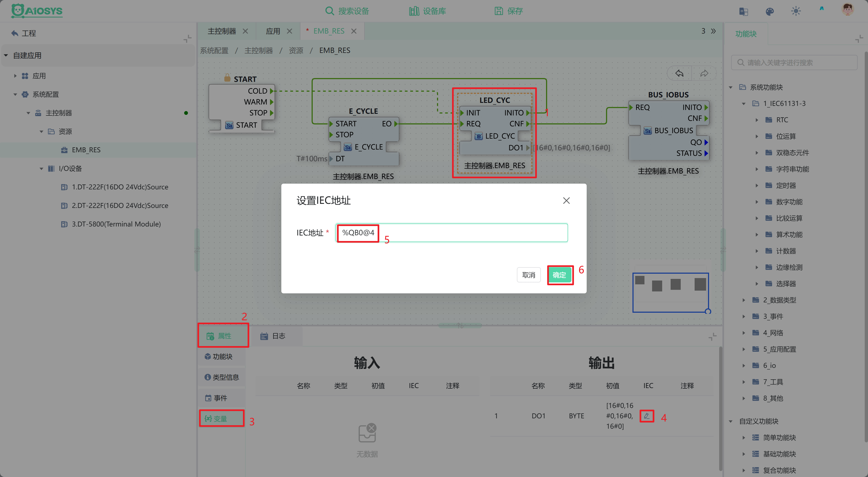Expand the 2_数据类型 folder

[744, 300]
